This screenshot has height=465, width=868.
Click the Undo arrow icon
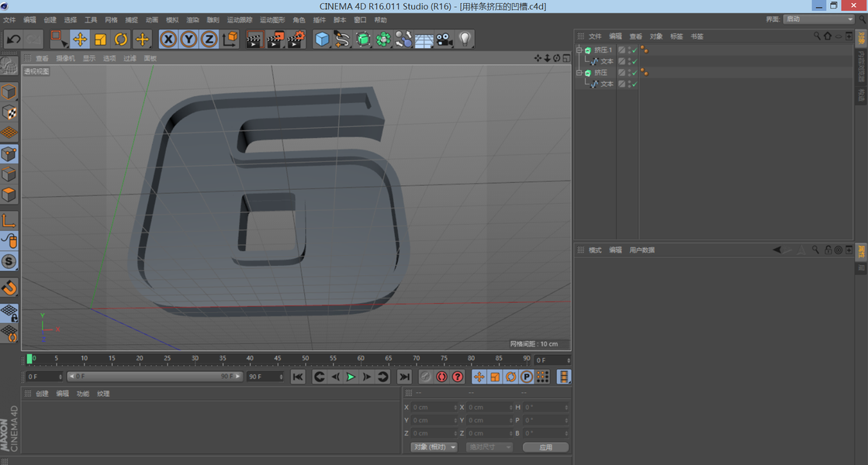pyautogui.click(x=13, y=39)
